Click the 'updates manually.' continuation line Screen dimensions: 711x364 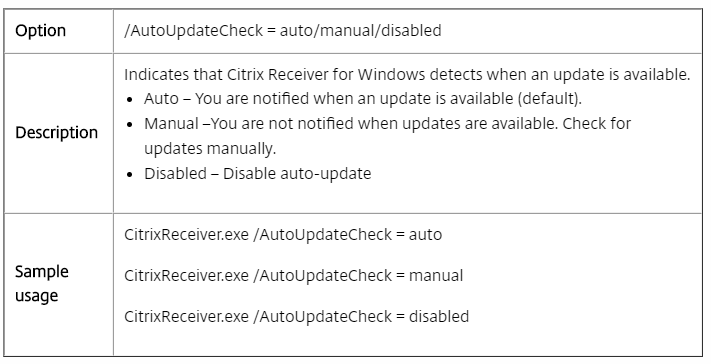click(x=210, y=149)
